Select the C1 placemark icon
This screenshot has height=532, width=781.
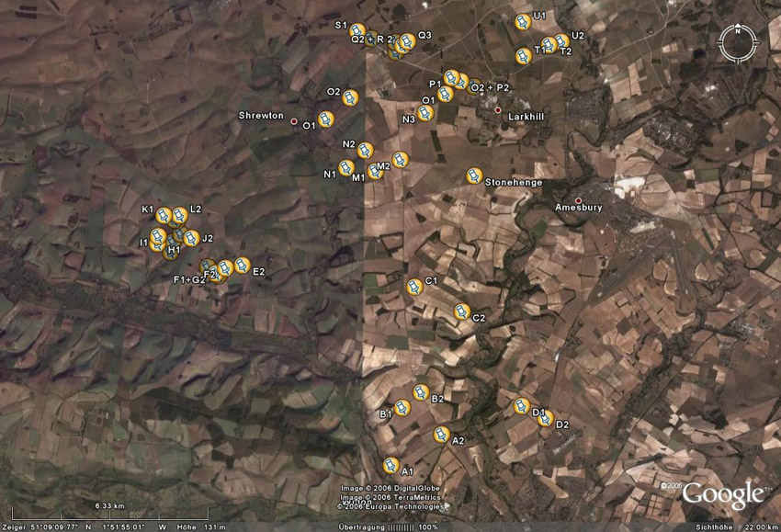click(414, 286)
